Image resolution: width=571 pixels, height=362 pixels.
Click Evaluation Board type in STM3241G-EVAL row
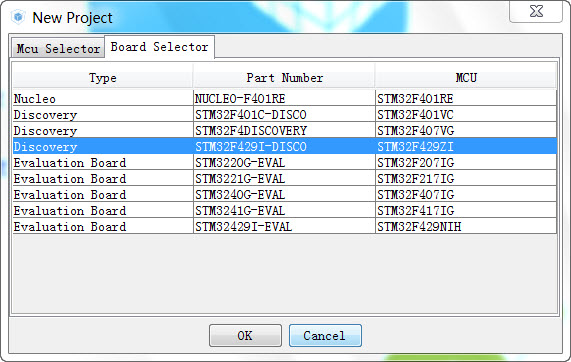coord(103,210)
